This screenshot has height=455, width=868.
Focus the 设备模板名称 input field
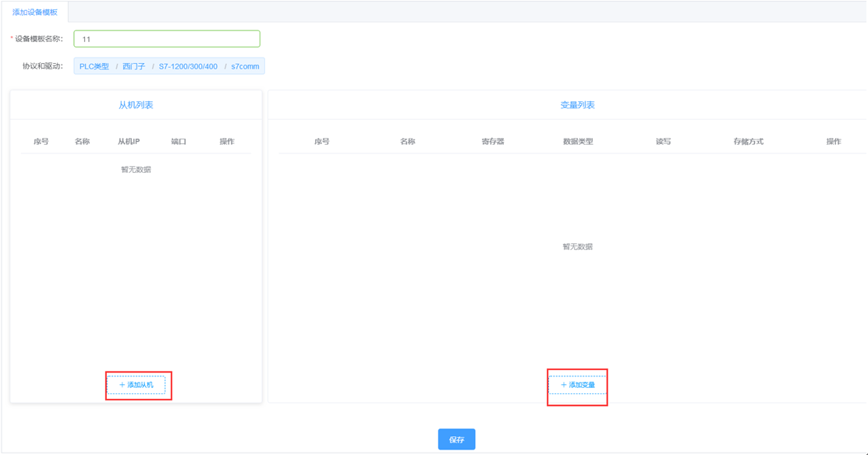click(166, 39)
